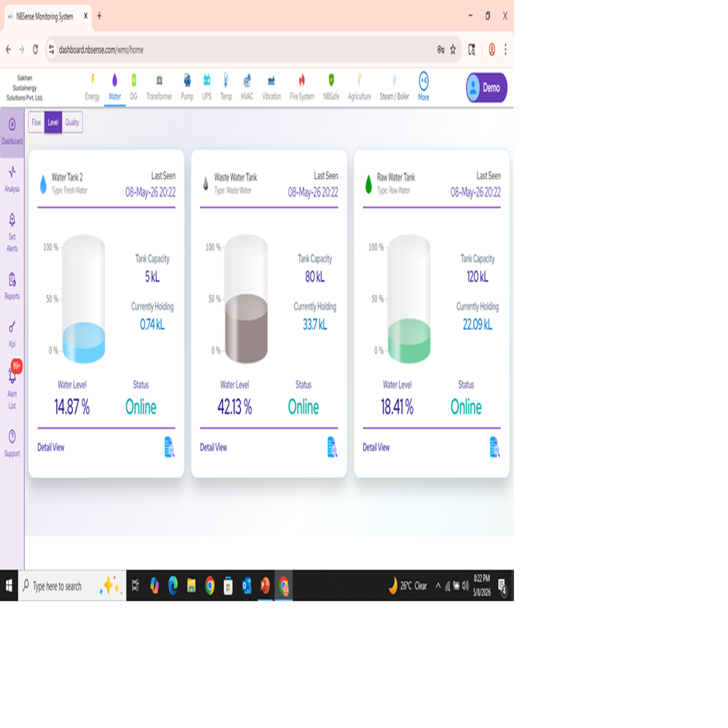The image size is (728, 728).
Task: Switch to the Quality tab
Action: click(72, 122)
